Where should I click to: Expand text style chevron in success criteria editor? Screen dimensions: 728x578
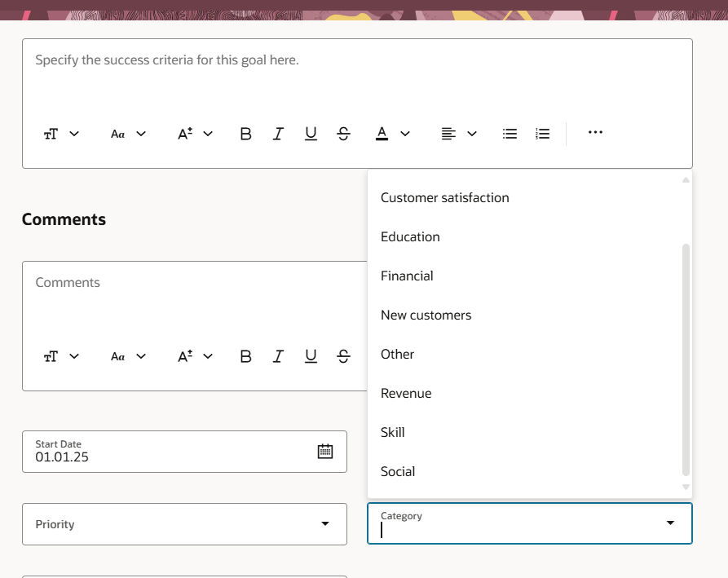(x=74, y=134)
